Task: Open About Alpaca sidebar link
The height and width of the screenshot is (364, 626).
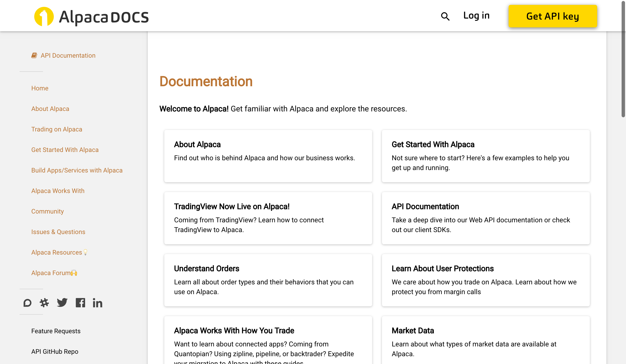Action: pyautogui.click(x=50, y=109)
